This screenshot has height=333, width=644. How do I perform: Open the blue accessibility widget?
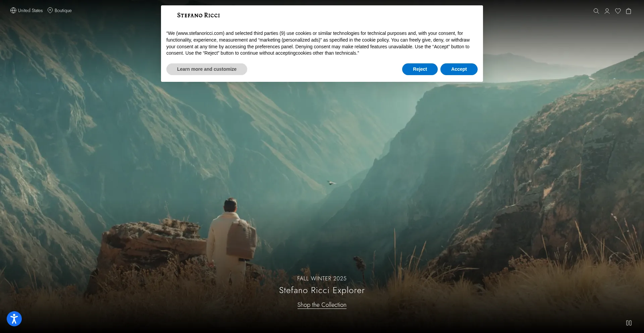click(14, 319)
